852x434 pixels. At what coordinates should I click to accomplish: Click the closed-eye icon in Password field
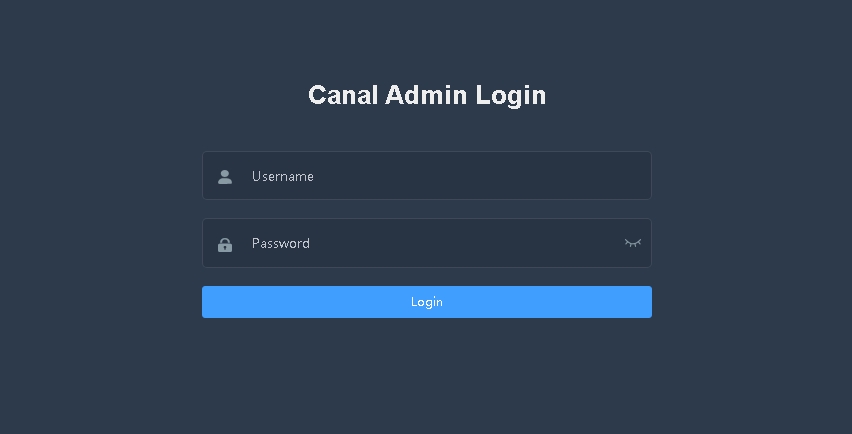(x=632, y=243)
